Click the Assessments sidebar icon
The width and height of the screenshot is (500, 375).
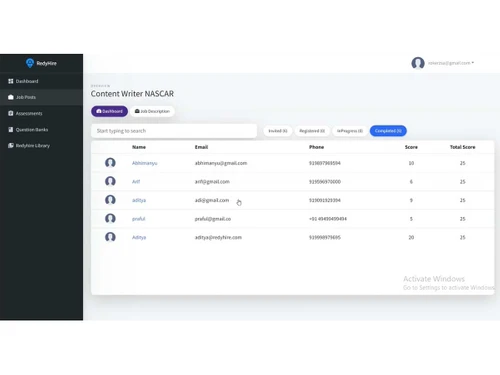pyautogui.click(x=11, y=113)
